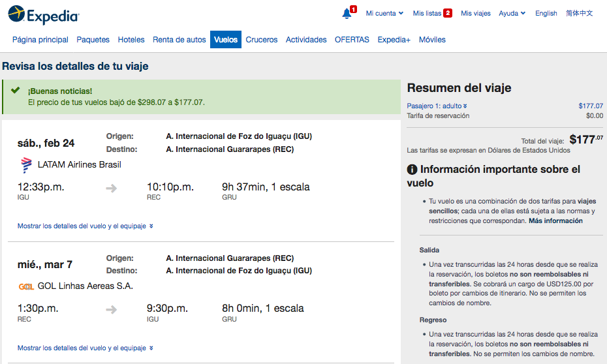Click the Expedia logo

click(43, 15)
